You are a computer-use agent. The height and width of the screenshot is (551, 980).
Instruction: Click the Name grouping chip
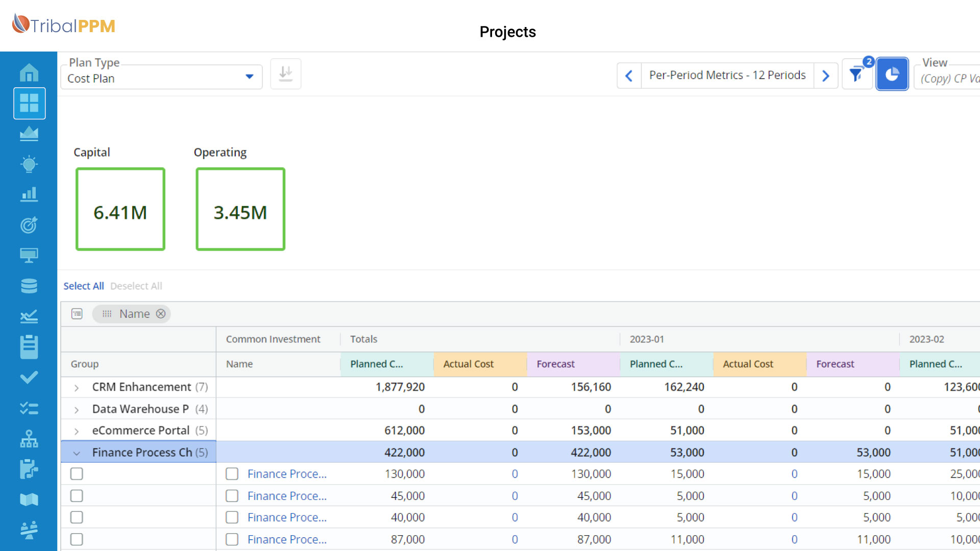pos(131,314)
